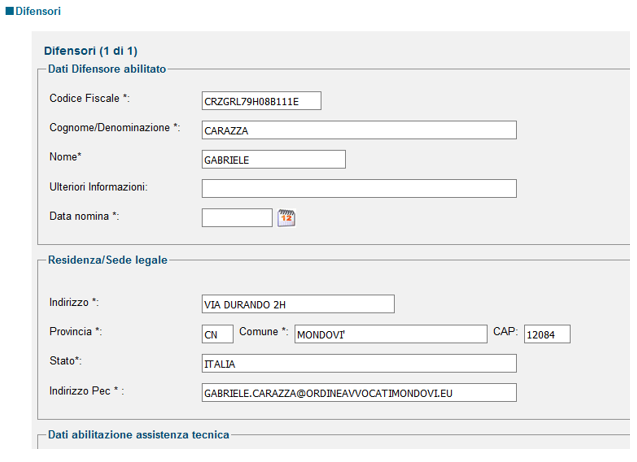The height and width of the screenshot is (462, 637).
Task: Click the CAP field showing 12084
Action: (547, 334)
